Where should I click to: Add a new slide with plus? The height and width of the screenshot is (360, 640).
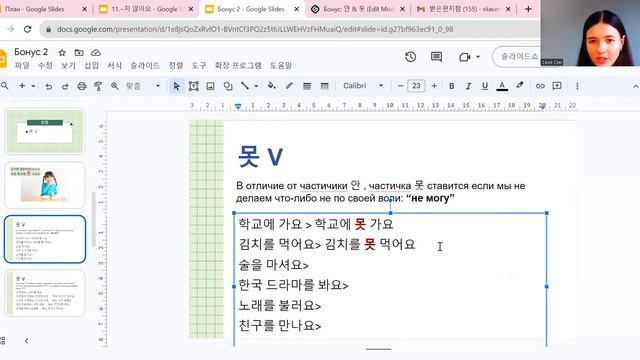[22, 86]
